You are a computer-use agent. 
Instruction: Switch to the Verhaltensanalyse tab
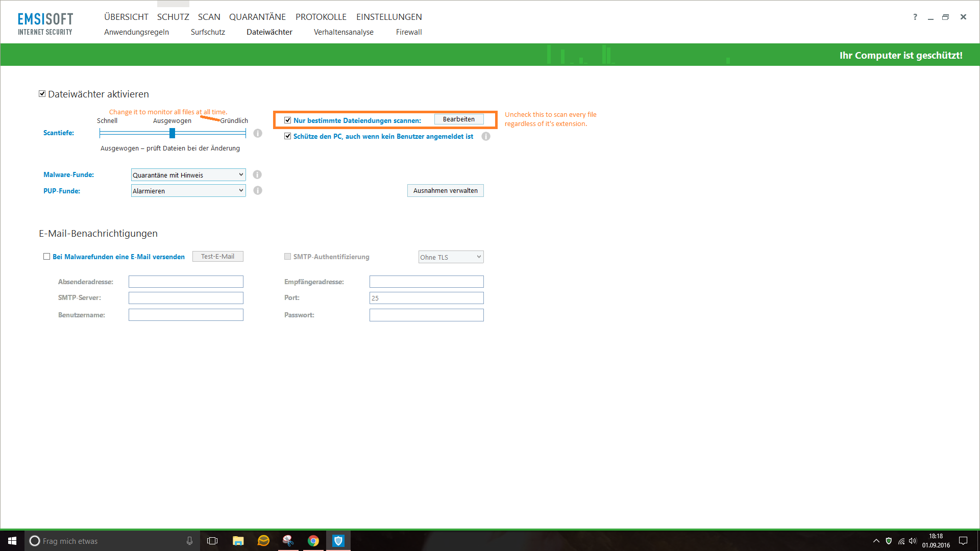[x=344, y=32]
